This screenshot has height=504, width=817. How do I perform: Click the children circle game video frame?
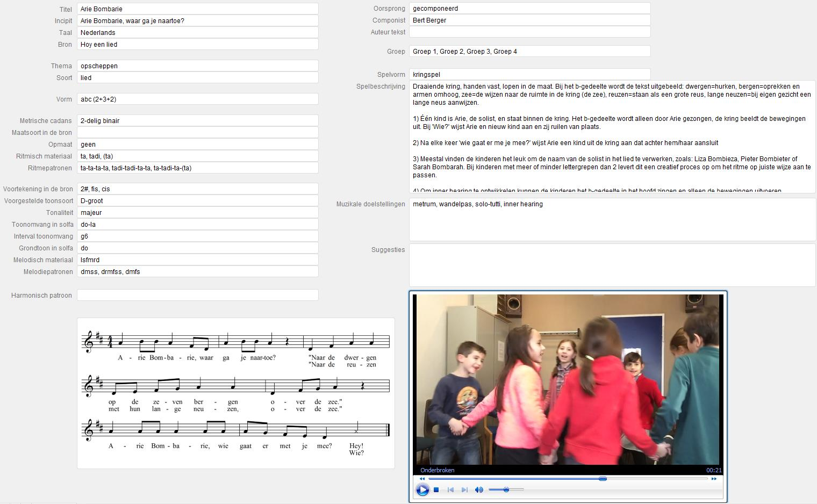(x=568, y=379)
